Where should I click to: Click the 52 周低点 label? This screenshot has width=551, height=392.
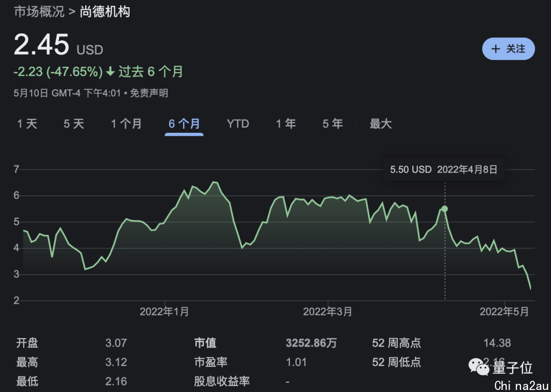[x=396, y=362]
